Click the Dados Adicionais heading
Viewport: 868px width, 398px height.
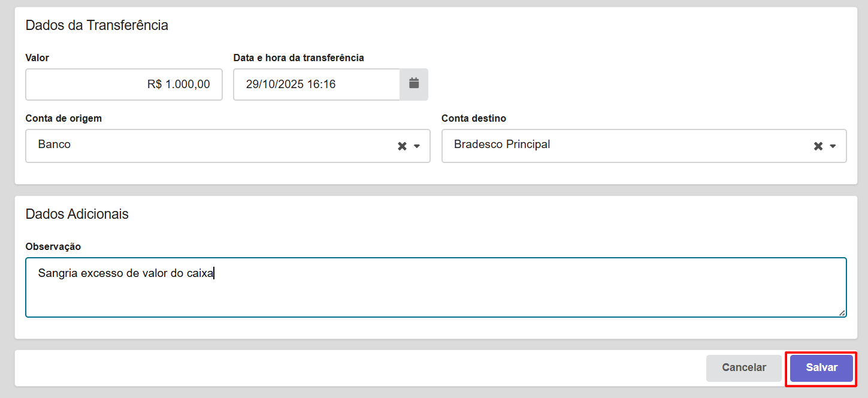tap(77, 214)
